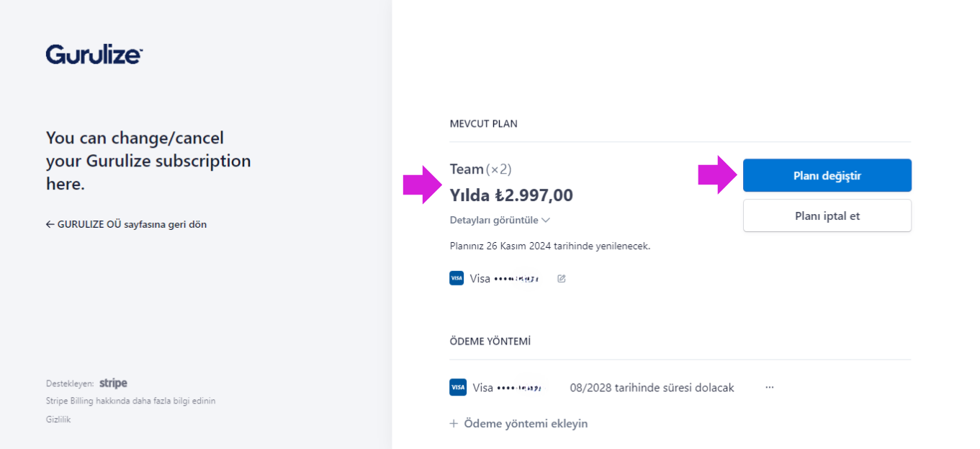The height and width of the screenshot is (449, 980).
Task: Select Ödeme yöntemi ekleyin to add payment
Action: point(518,424)
